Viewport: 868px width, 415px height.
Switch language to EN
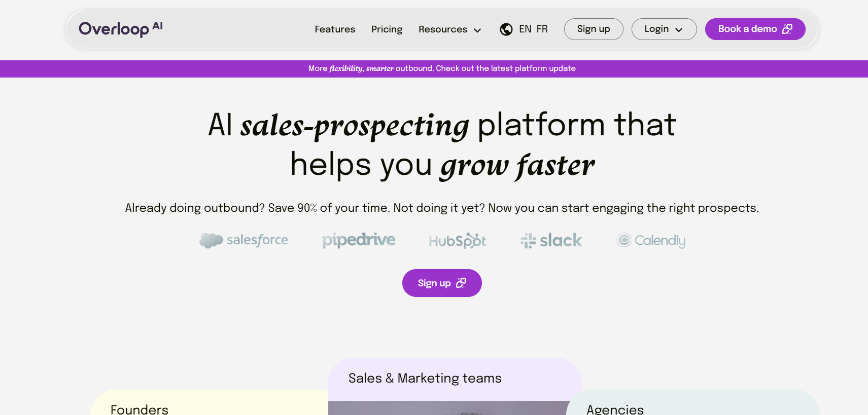(525, 29)
